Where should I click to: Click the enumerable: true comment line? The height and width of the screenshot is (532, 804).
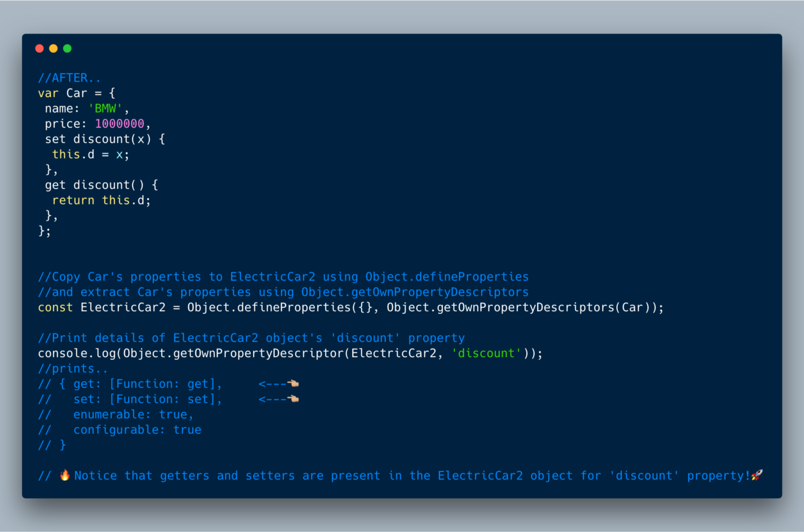point(133,414)
